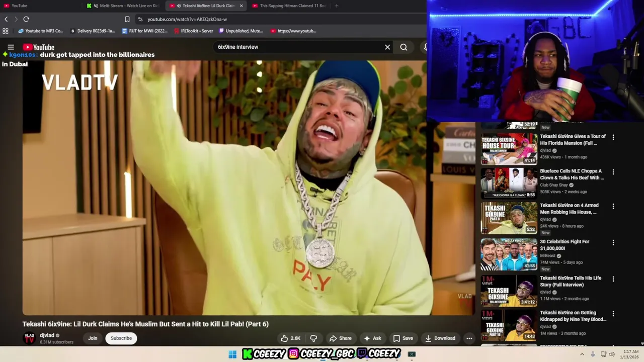Viewport: 644px width, 362px height.
Task: Open options menu for '30 Celebrities' video
Action: [x=613, y=242]
